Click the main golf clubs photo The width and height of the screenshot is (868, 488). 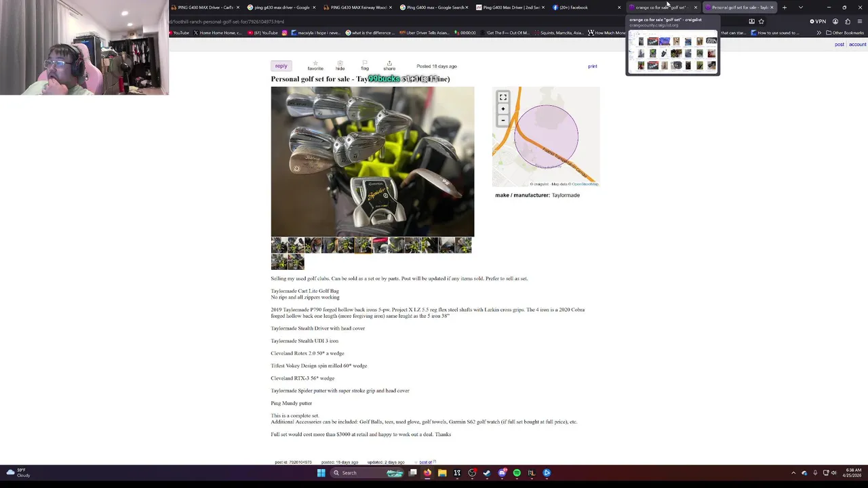pyautogui.click(x=372, y=161)
